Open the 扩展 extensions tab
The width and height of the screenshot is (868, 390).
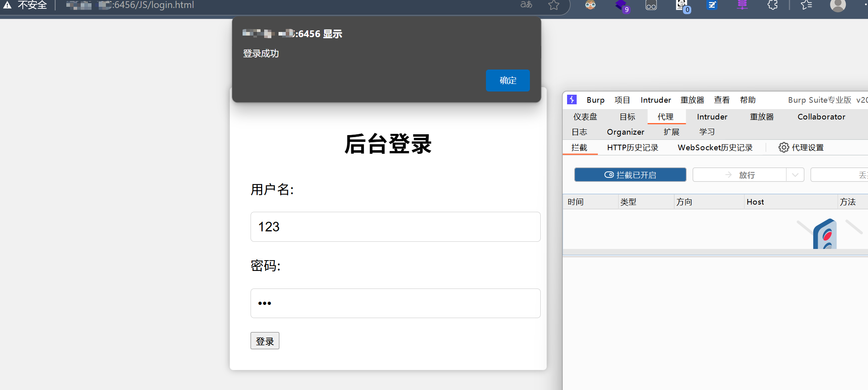click(671, 132)
